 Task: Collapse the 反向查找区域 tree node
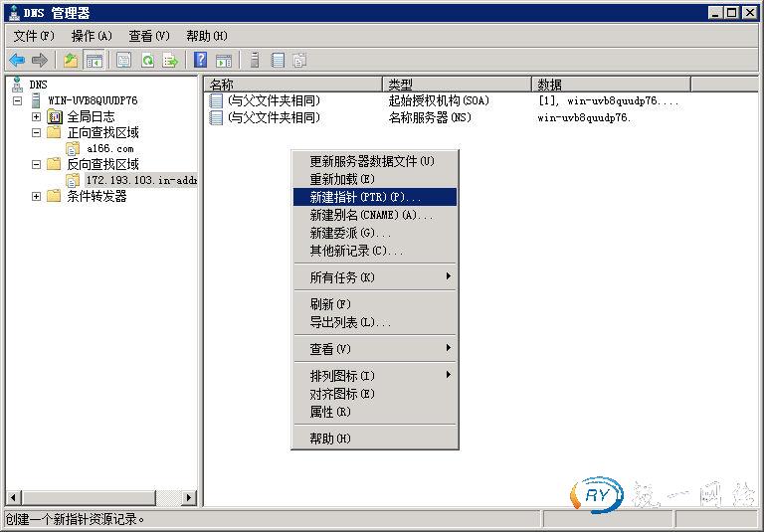[36, 164]
